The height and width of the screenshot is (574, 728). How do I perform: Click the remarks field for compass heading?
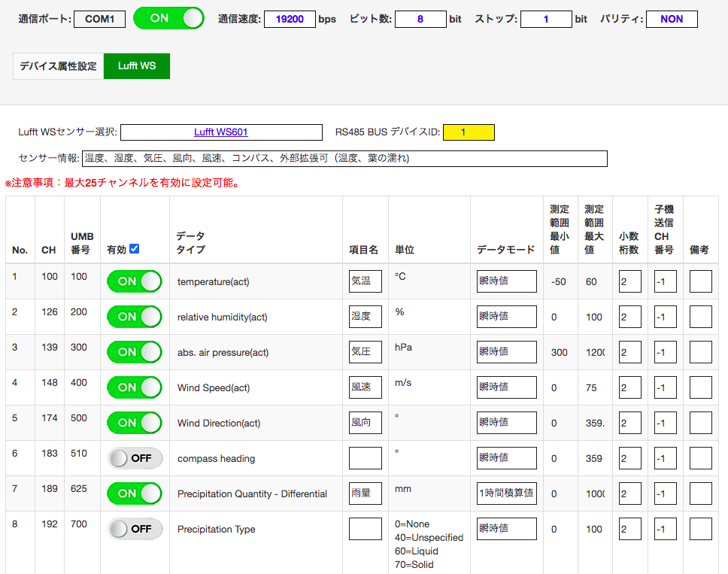(701, 458)
